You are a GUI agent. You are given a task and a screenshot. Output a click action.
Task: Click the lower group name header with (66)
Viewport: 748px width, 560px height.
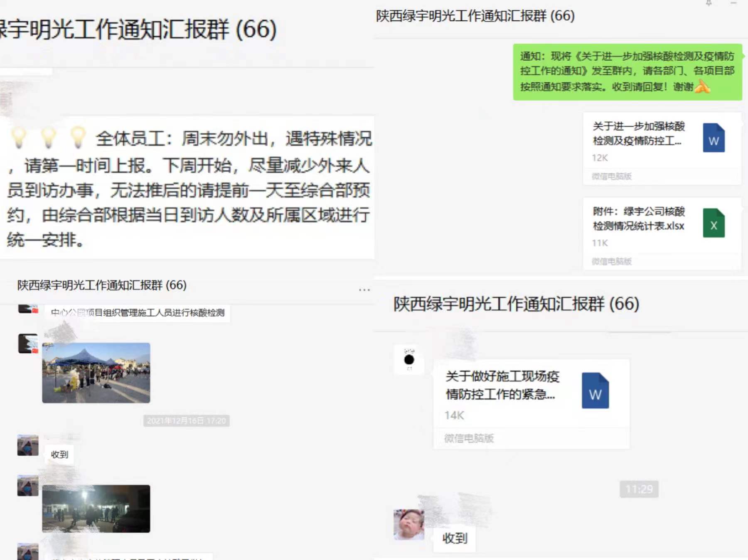(515, 304)
